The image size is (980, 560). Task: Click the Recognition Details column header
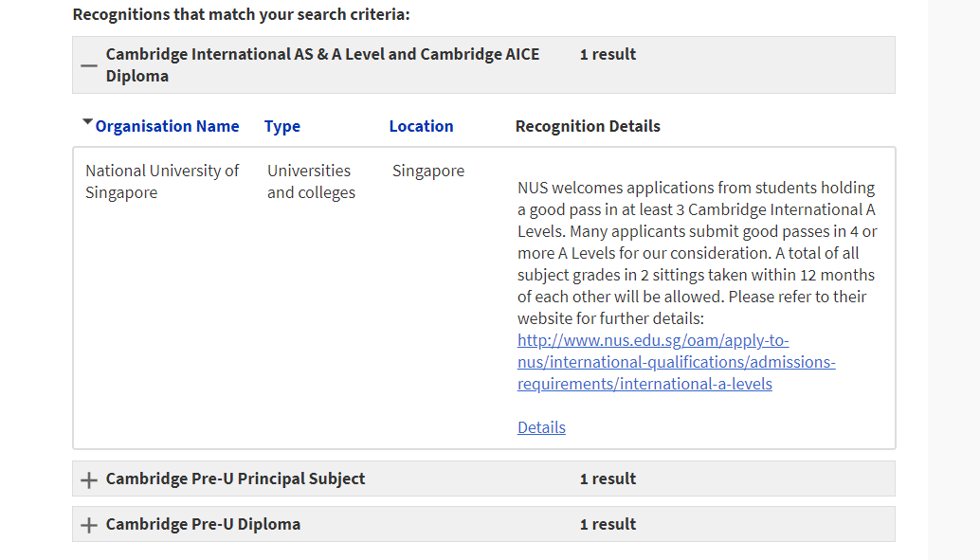click(x=588, y=126)
